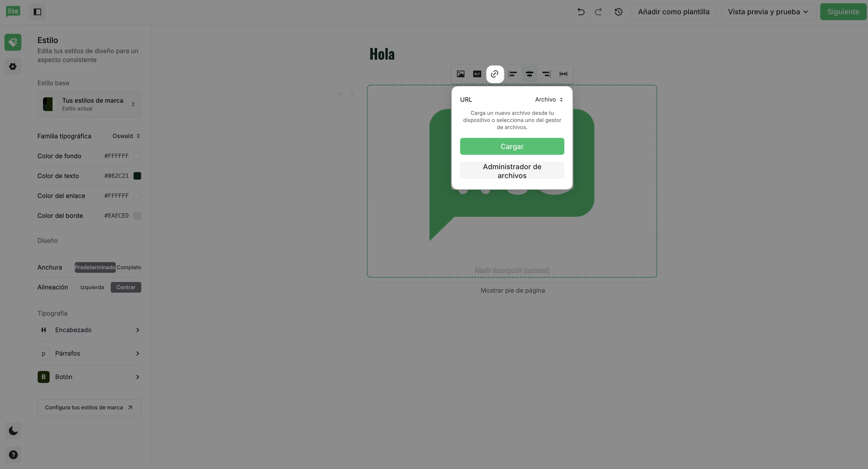Click the Tipografía section label
This screenshot has height=469, width=868.
tap(52, 313)
